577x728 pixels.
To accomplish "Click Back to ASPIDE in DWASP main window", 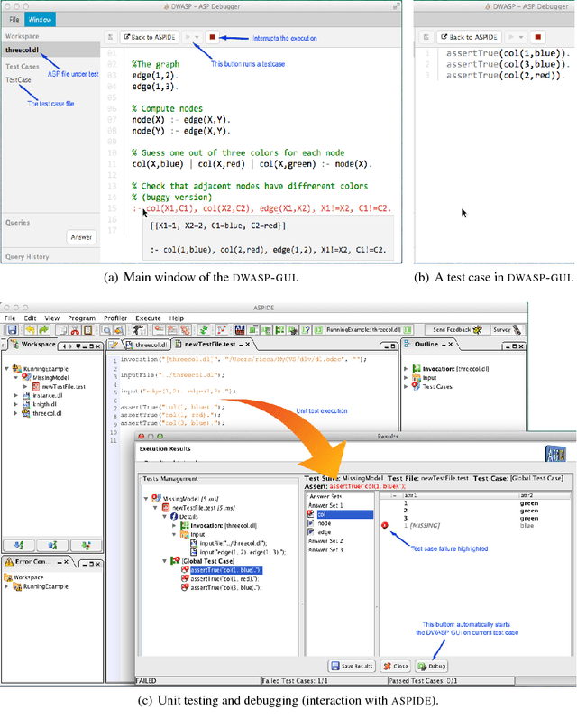I will (150, 37).
